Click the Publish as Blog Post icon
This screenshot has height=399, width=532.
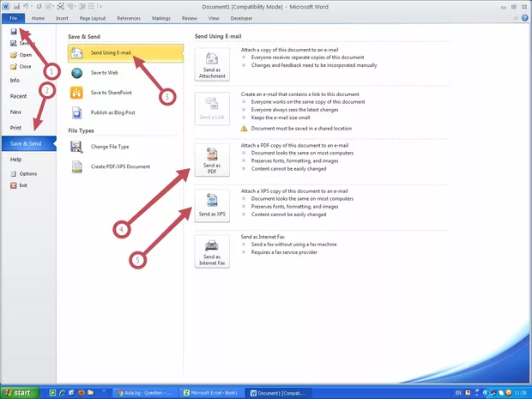point(77,112)
